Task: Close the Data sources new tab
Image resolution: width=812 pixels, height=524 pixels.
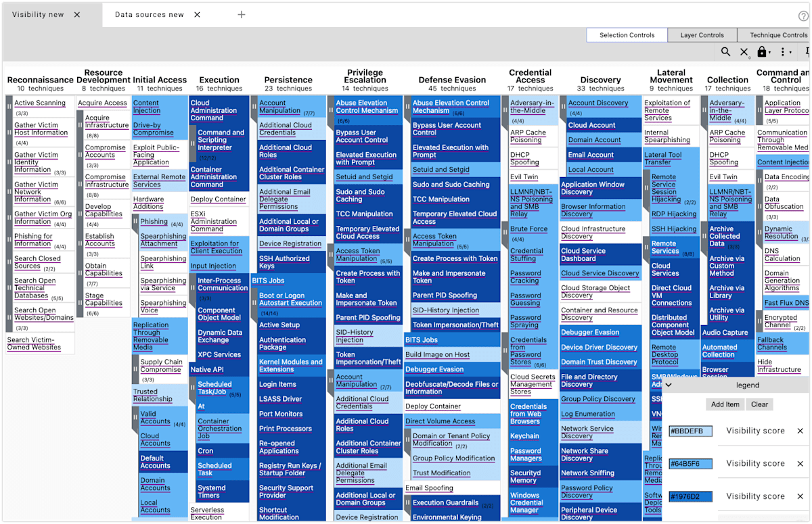Action: pyautogui.click(x=197, y=14)
